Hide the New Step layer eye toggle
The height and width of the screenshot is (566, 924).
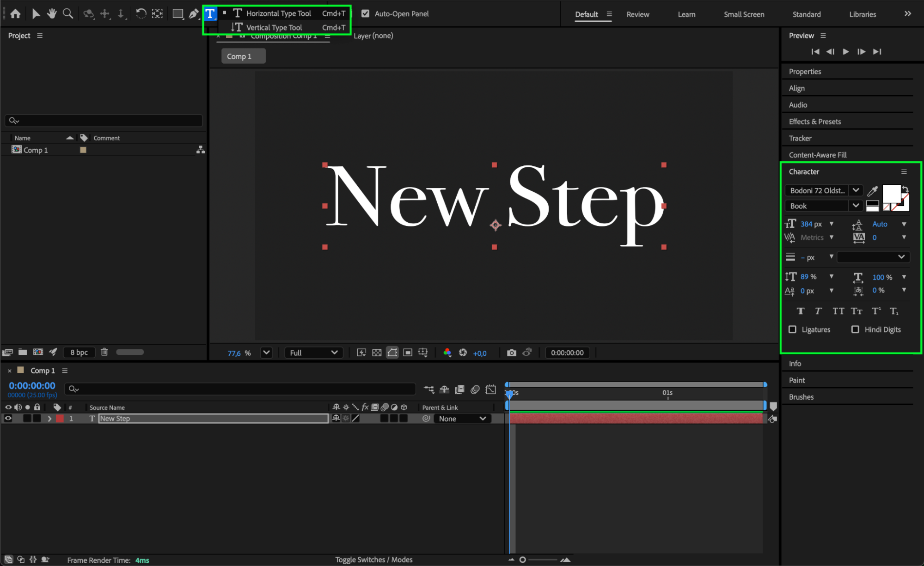coord(8,418)
